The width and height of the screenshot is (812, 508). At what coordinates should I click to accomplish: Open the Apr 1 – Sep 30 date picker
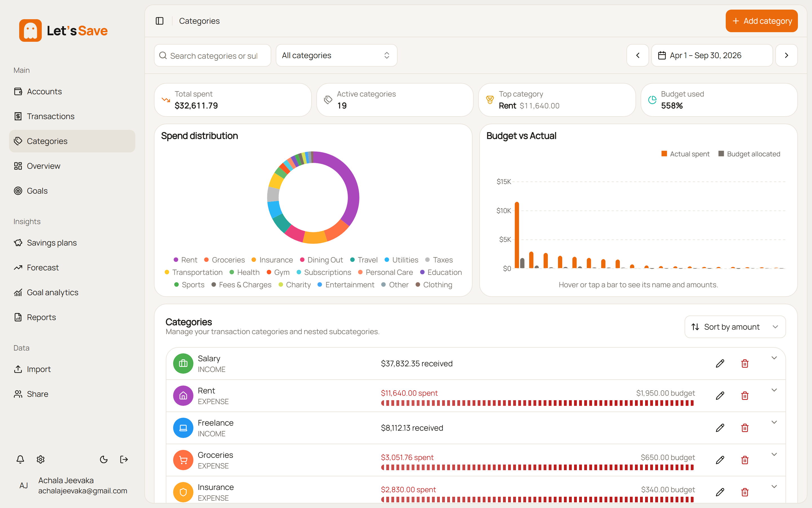coord(712,55)
